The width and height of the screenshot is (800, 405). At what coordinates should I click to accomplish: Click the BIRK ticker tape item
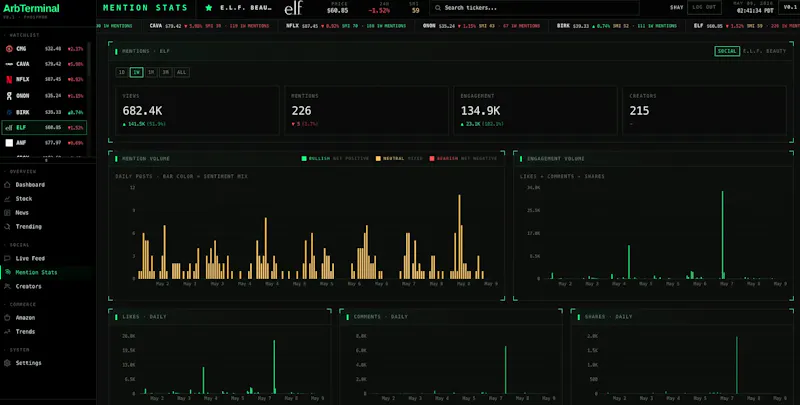tap(617, 26)
